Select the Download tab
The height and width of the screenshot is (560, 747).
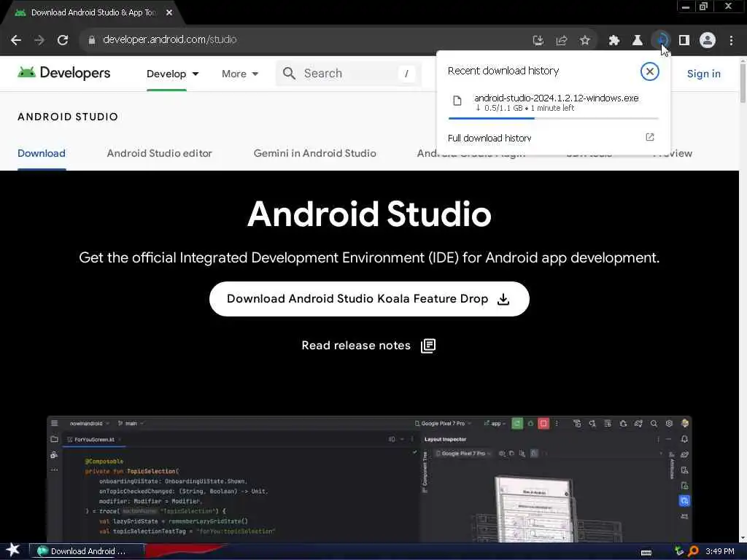(42, 153)
